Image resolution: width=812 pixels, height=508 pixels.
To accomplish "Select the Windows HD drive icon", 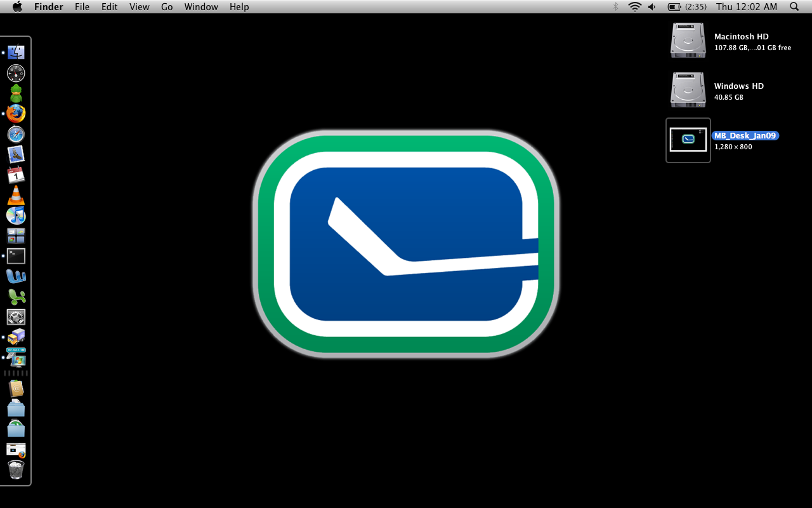I will (x=688, y=90).
